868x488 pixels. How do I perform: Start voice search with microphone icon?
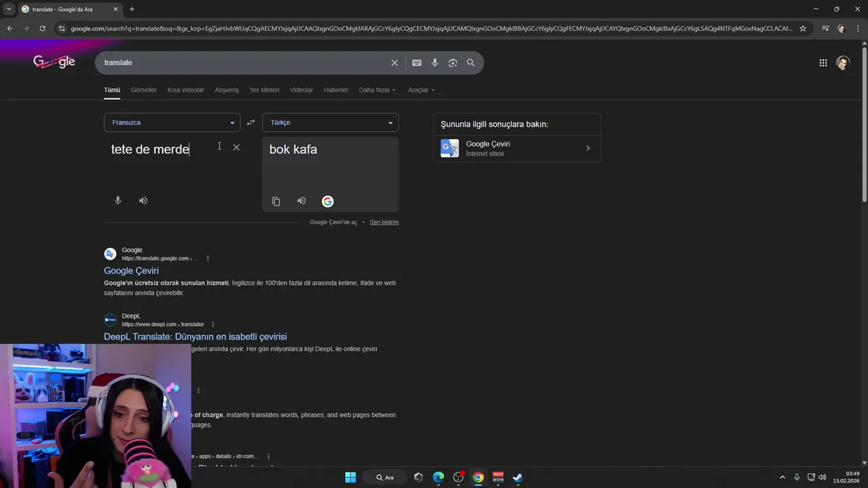[435, 62]
